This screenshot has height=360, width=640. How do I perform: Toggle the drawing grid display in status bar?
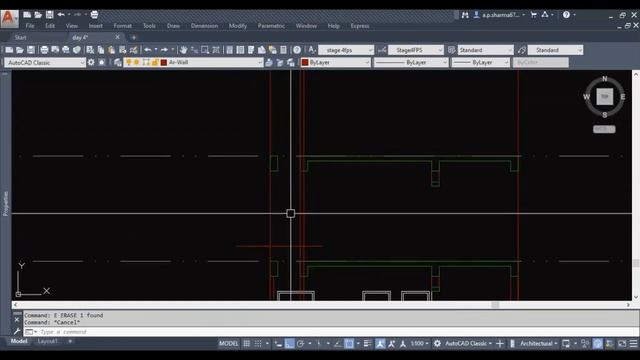click(247, 344)
